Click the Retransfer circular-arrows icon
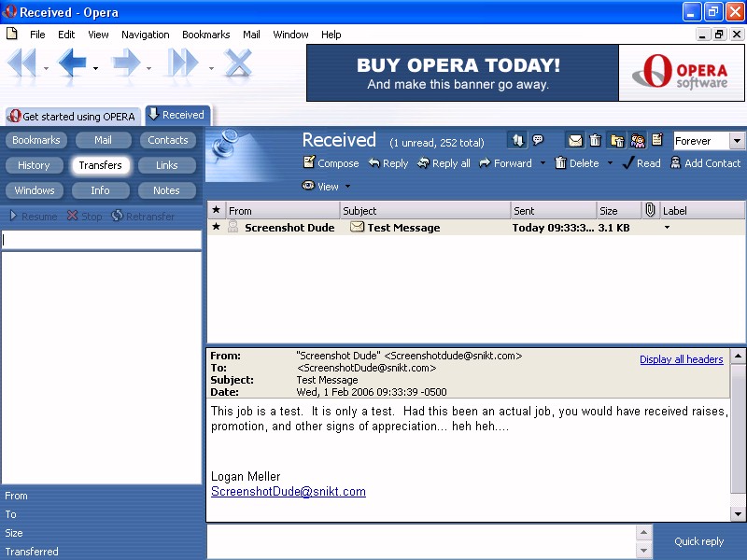 coord(117,216)
